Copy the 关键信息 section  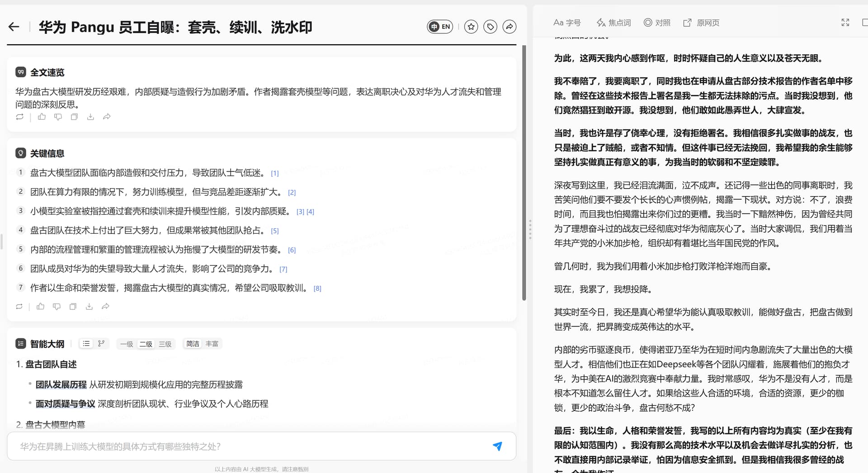click(73, 306)
